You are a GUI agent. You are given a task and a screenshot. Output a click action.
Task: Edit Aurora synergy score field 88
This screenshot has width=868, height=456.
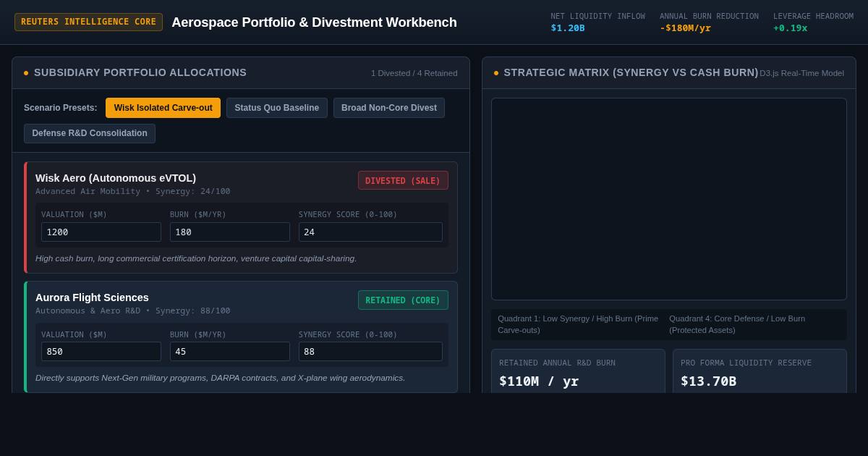point(370,351)
